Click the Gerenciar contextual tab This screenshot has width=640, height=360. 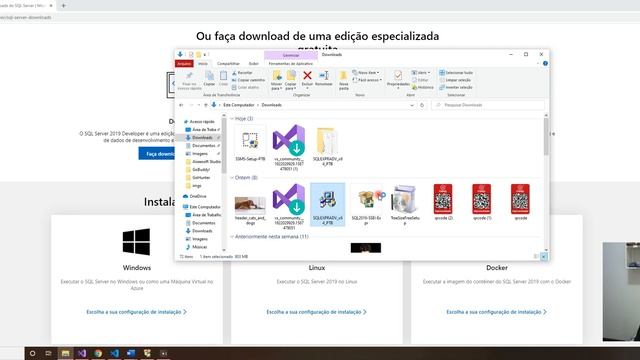[291, 55]
